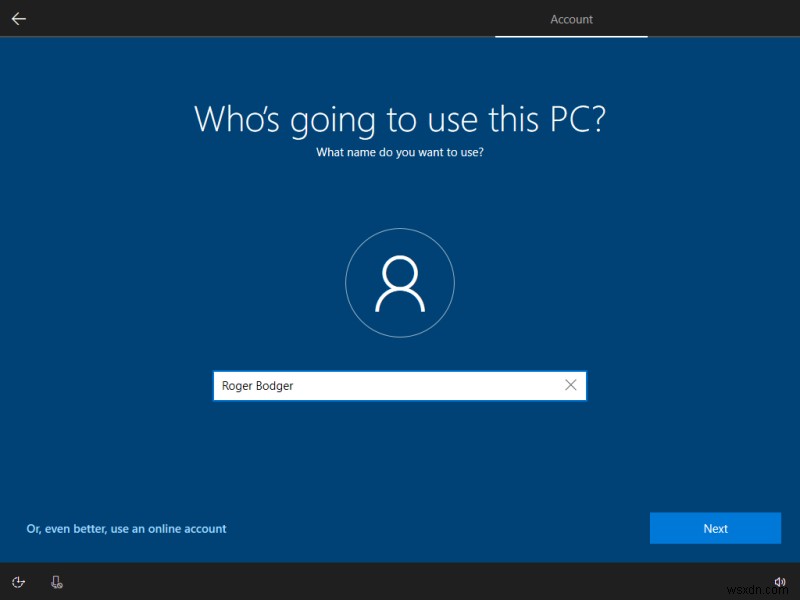
Task: Click the back navigation arrow
Action: tap(18, 17)
